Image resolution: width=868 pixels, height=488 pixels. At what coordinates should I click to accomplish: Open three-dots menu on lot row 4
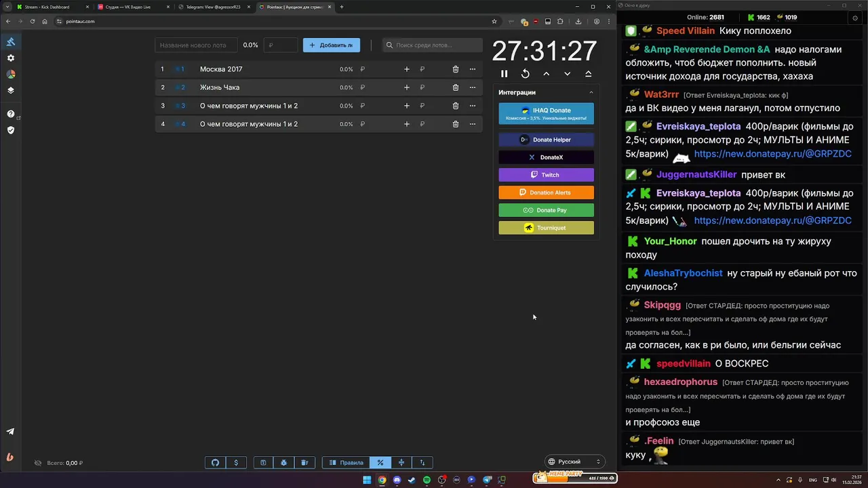click(473, 124)
